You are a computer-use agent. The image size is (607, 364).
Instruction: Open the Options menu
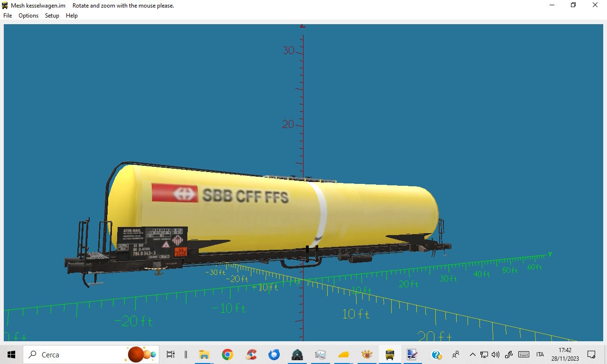(x=28, y=16)
